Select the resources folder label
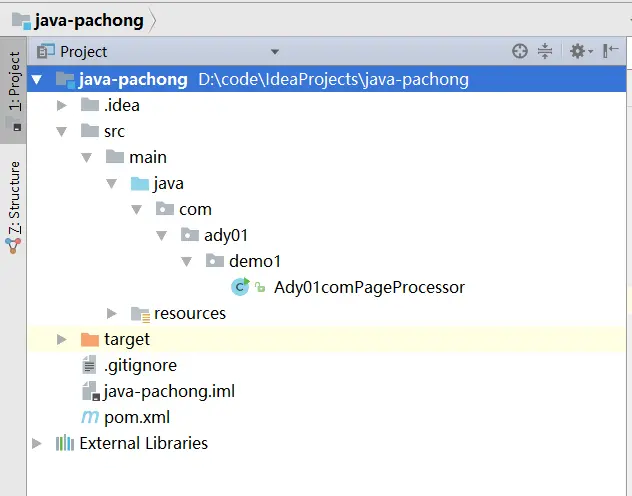 (x=190, y=313)
